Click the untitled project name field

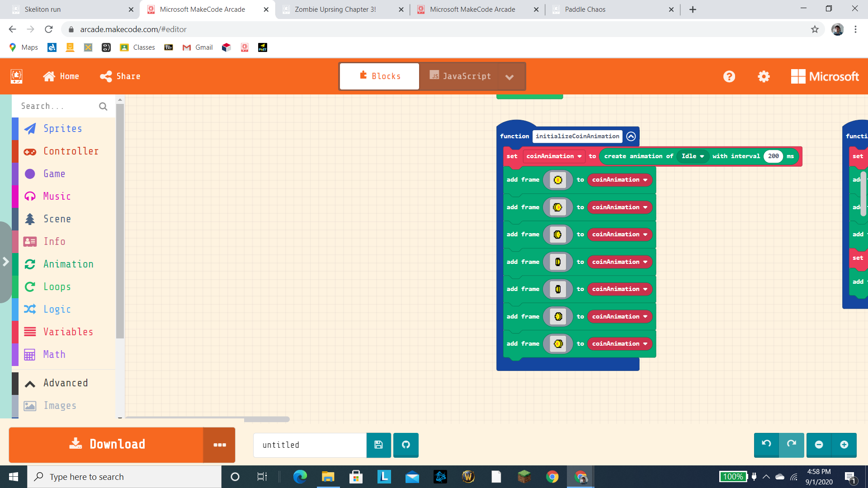coord(310,445)
